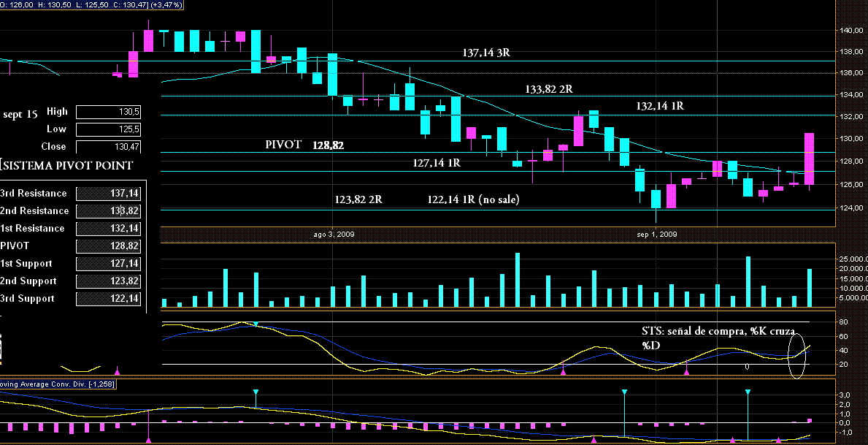
Task: Click the Moving Average Conv. Div. indicator label
Action: coord(58,384)
